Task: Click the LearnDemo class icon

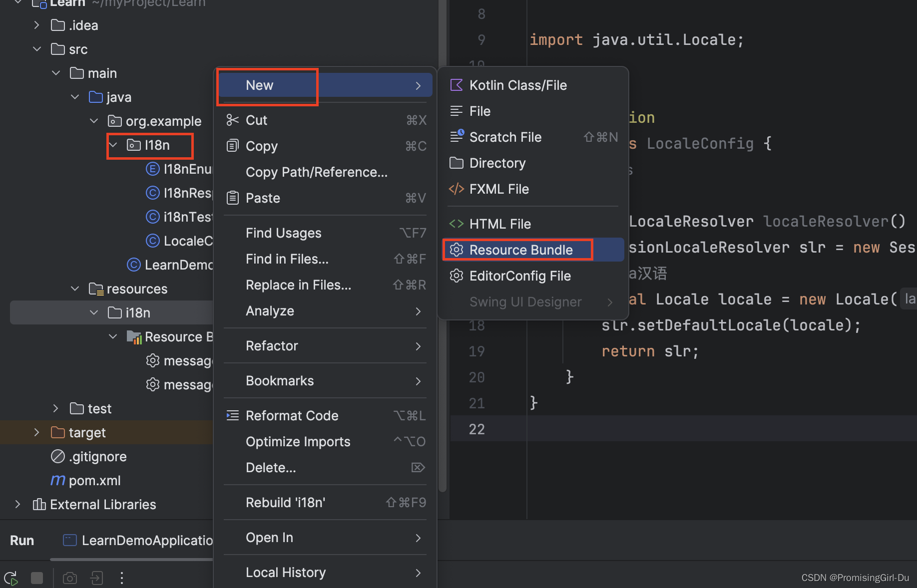Action: click(133, 265)
